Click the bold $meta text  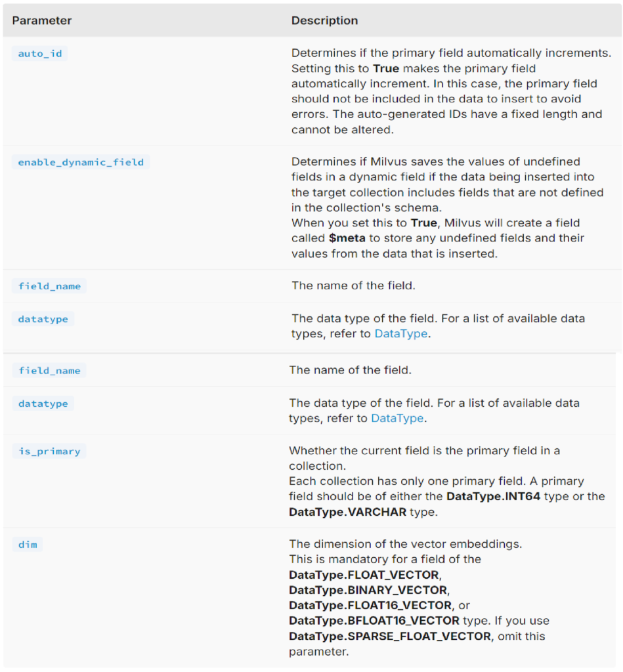[x=347, y=238]
